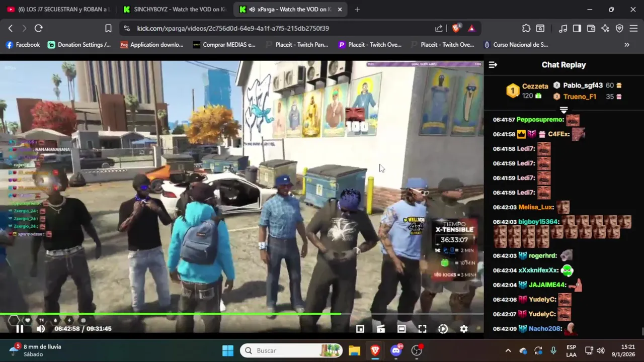This screenshot has width=644, height=362.
Task: Collapse the Chat Replay panel
Action: (493, 65)
